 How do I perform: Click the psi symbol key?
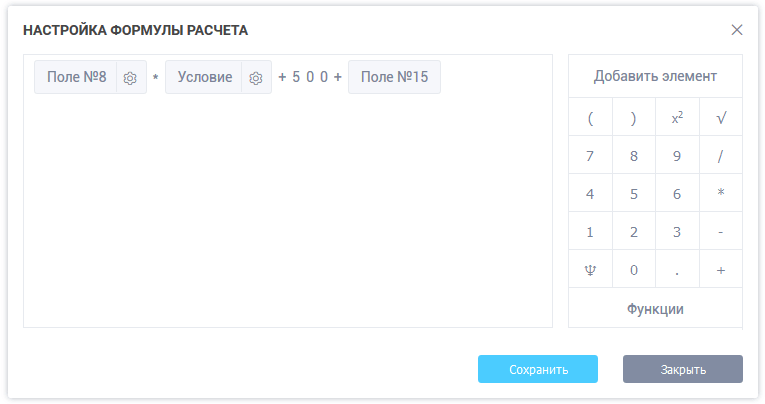pyautogui.click(x=590, y=270)
